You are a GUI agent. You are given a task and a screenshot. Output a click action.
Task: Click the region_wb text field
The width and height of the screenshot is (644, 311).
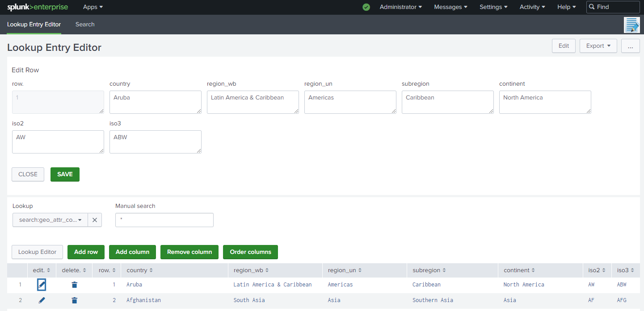pos(253,102)
